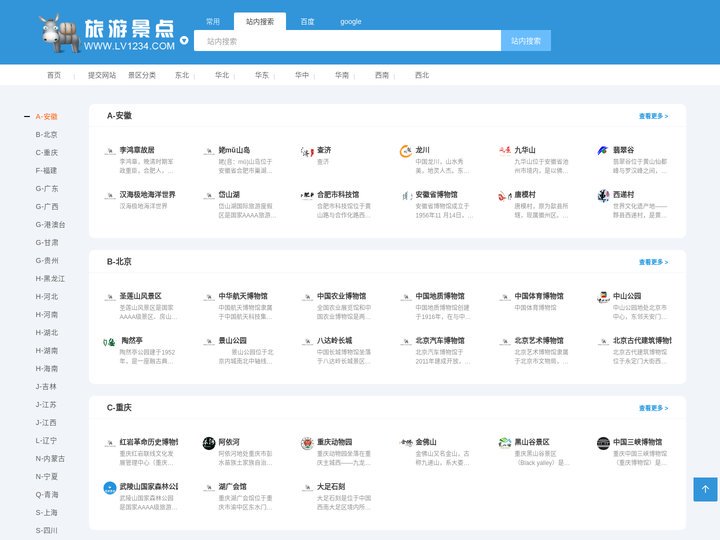Click the 金佛山 logo icon
Image resolution: width=720 pixels, height=540 pixels.
pos(406,443)
